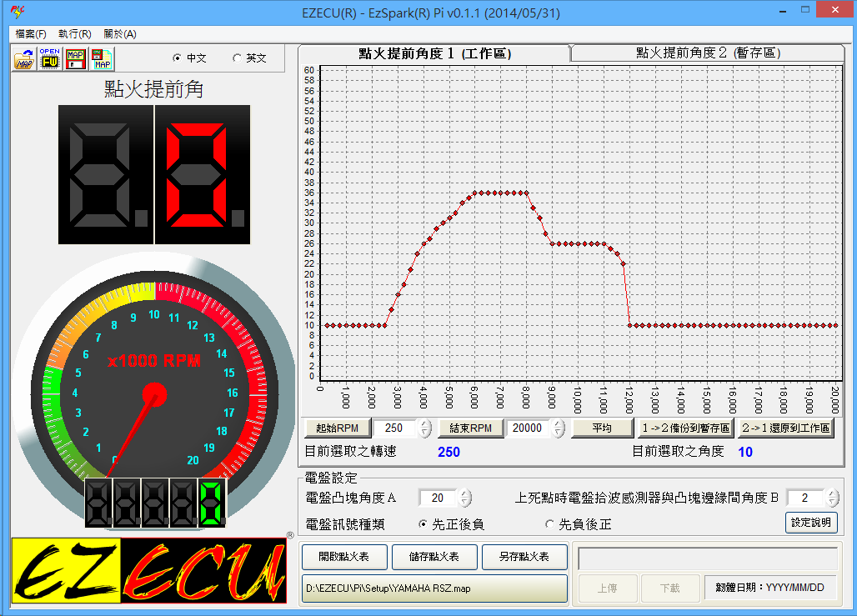
Task: Click the stepper arrows for 電盤凸塊角度 A
Action: pos(465,498)
